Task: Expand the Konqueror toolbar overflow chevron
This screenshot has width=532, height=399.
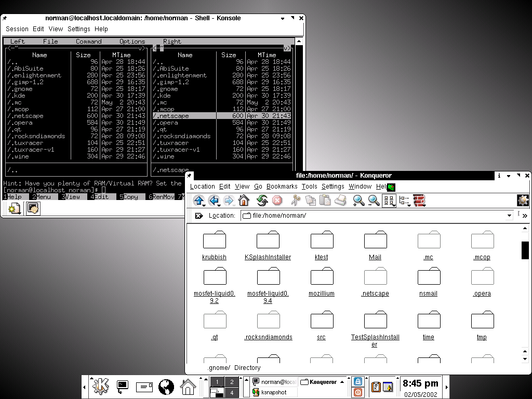Action: pos(525,216)
